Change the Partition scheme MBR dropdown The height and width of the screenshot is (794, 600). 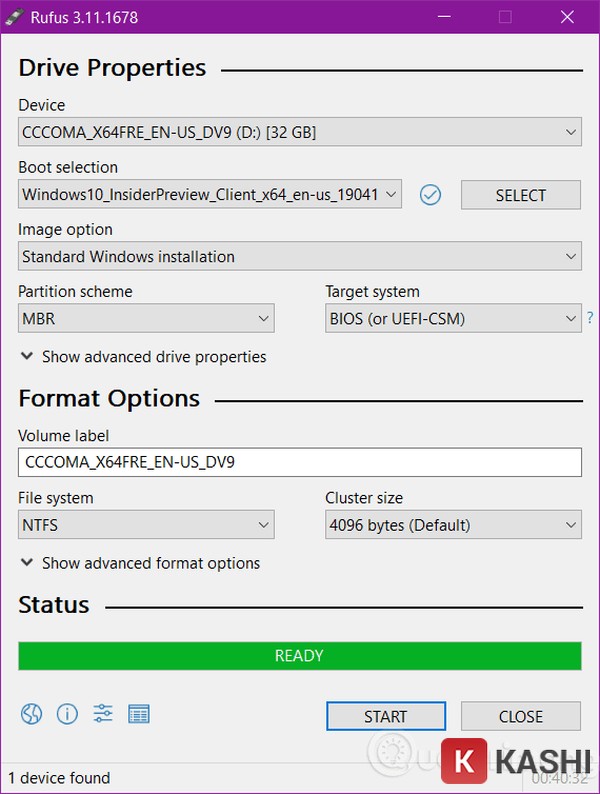click(146, 319)
